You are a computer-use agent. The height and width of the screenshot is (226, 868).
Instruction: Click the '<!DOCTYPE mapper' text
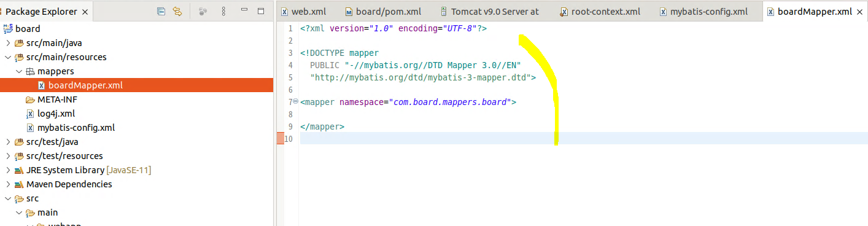(339, 53)
